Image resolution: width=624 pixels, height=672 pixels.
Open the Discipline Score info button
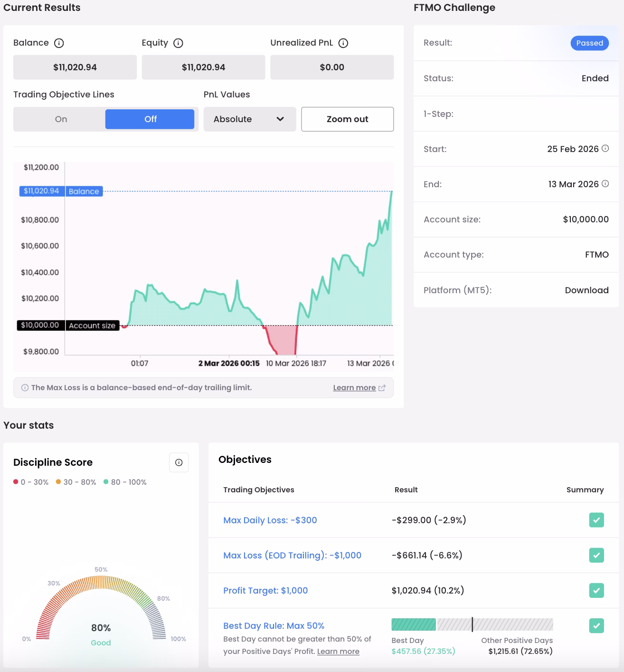click(x=179, y=462)
